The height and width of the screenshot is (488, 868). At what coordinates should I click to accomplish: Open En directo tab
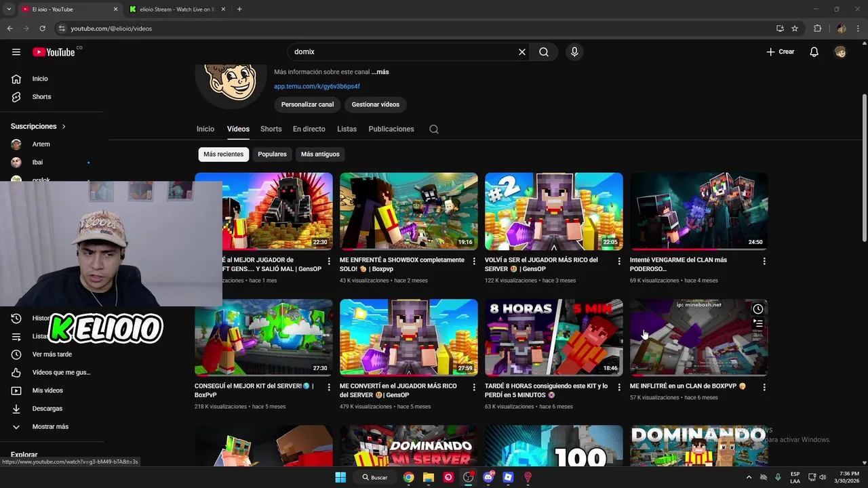pyautogui.click(x=309, y=129)
